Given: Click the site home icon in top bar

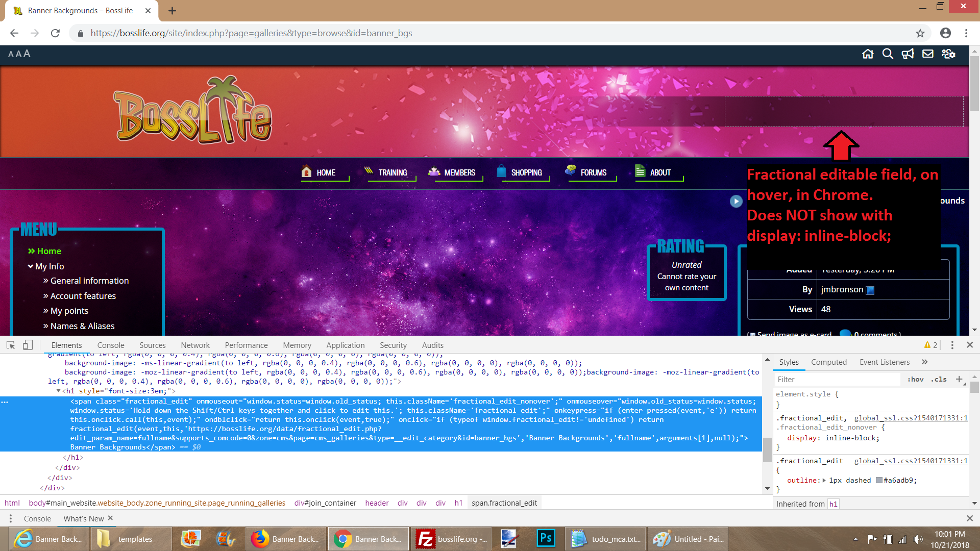Looking at the screenshot, I should (x=868, y=54).
